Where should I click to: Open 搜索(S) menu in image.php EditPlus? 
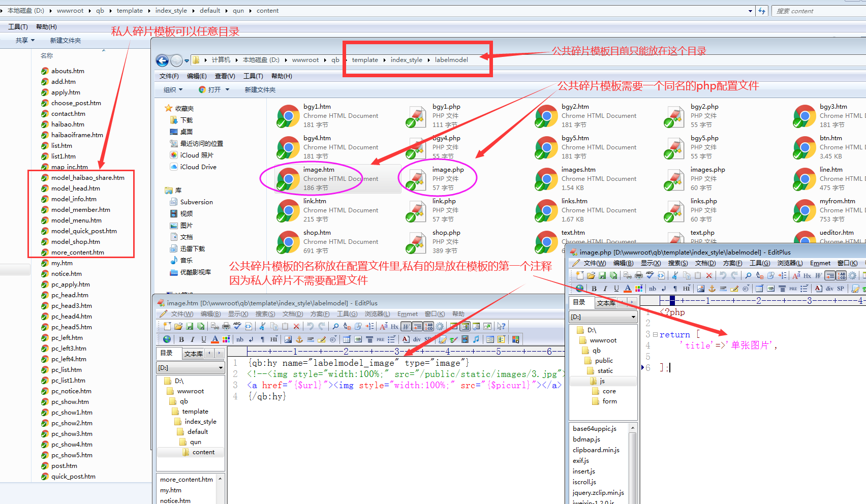tap(677, 263)
